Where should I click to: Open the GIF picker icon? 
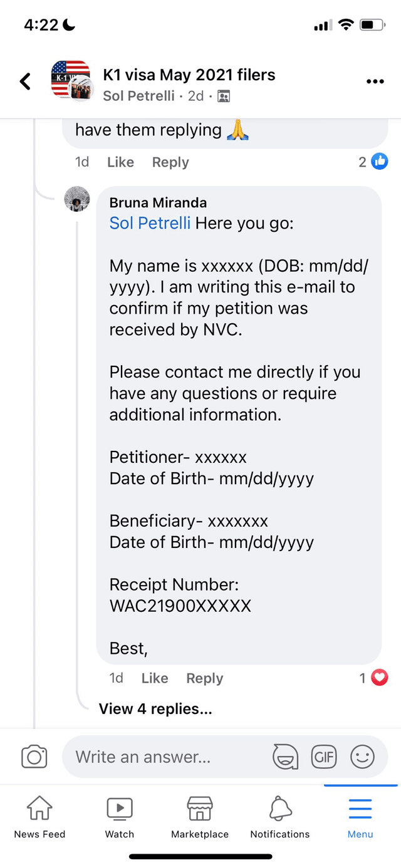[324, 757]
